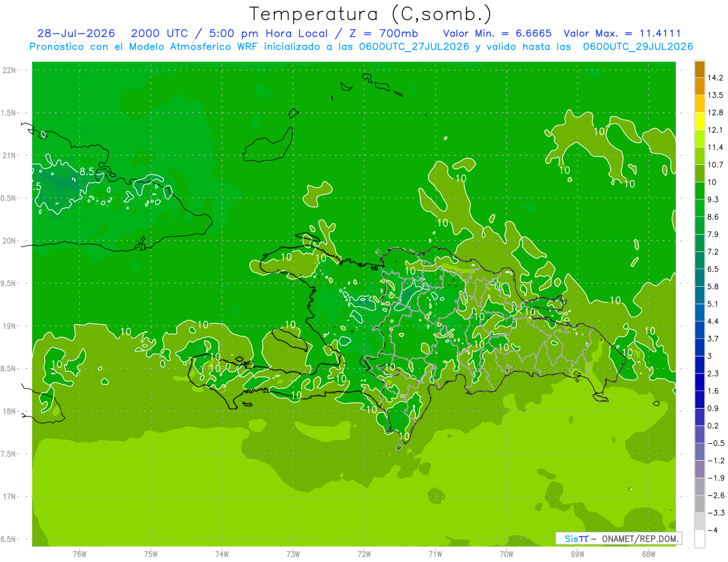Click the '13.5' colorbar value
The image size is (728, 562).
(x=715, y=95)
